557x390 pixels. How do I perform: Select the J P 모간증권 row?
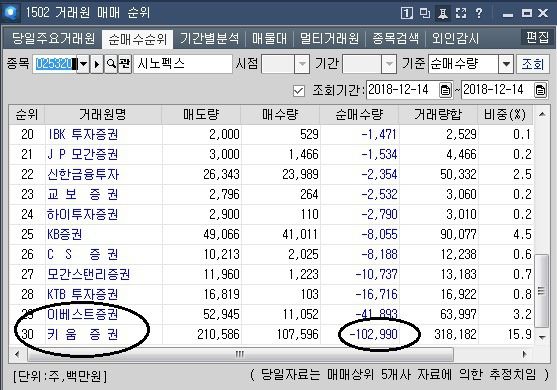[x=271, y=155]
